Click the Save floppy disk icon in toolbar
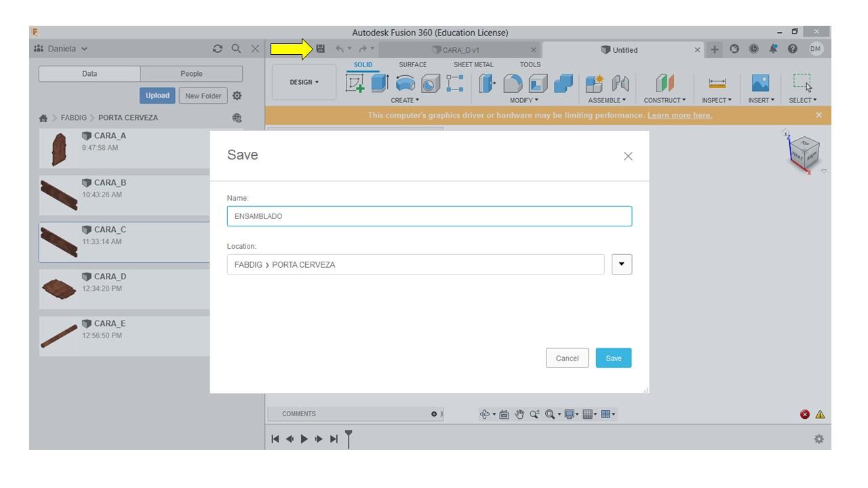The width and height of the screenshot is (868, 488). 321,49
